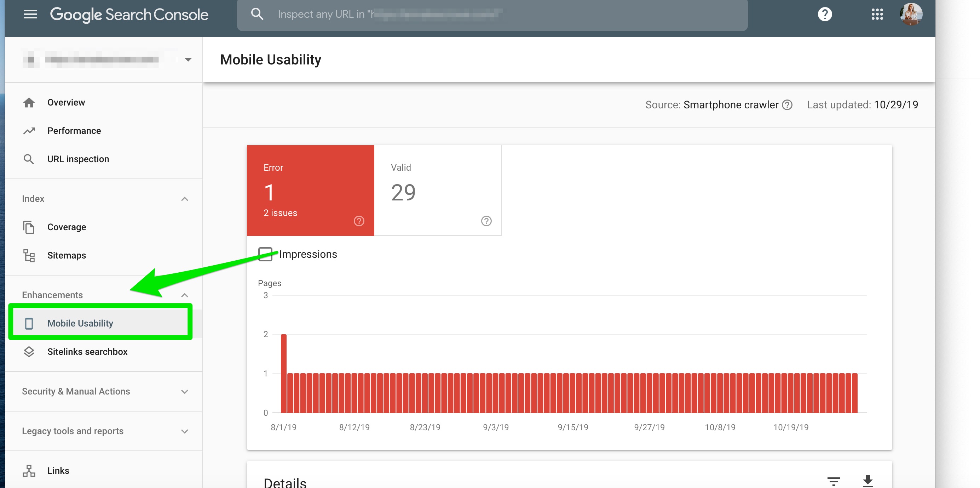The height and width of the screenshot is (488, 980).
Task: Click the 8/23/19 date axis label
Action: click(x=425, y=427)
